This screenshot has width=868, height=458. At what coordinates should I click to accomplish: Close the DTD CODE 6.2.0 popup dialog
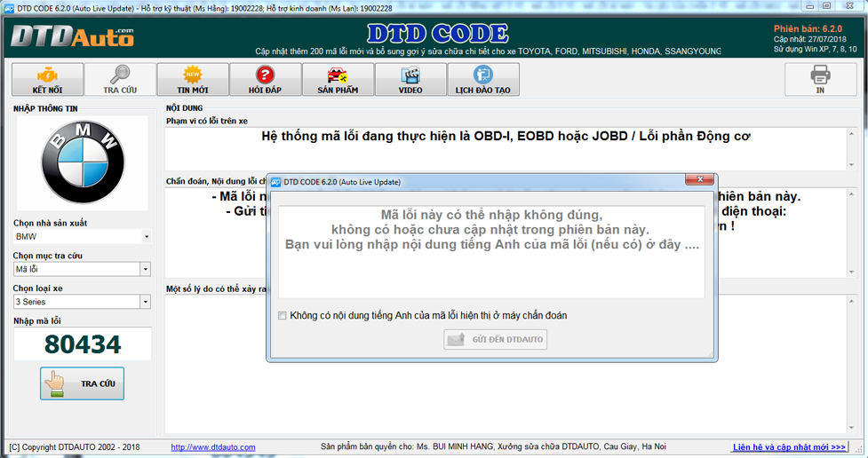(700, 179)
